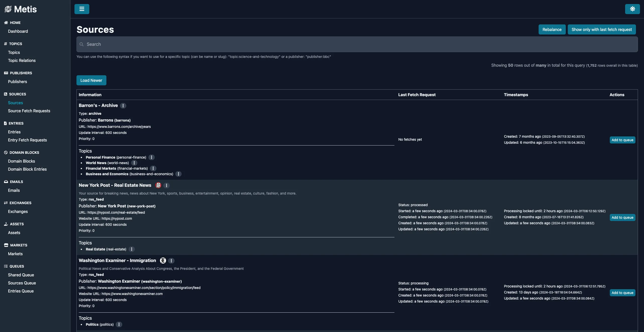Click the Metis logo icon

tap(8, 9)
